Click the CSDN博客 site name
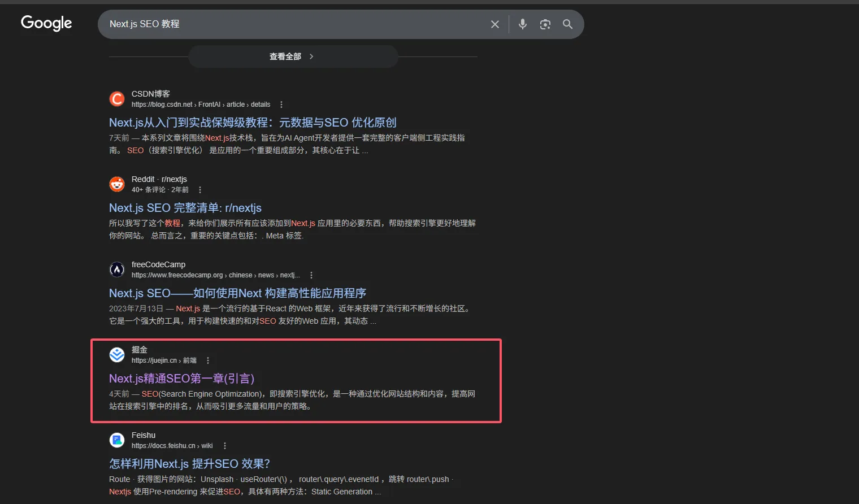The height and width of the screenshot is (504, 859). click(151, 94)
